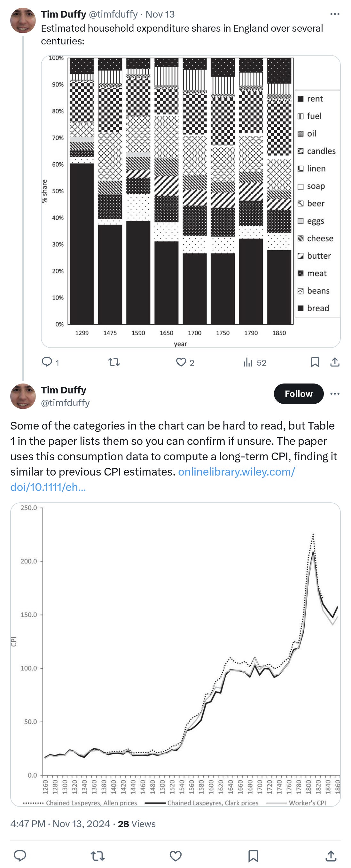
Task: Open Tim Duffy's avatar on first tweet
Action: [23, 20]
